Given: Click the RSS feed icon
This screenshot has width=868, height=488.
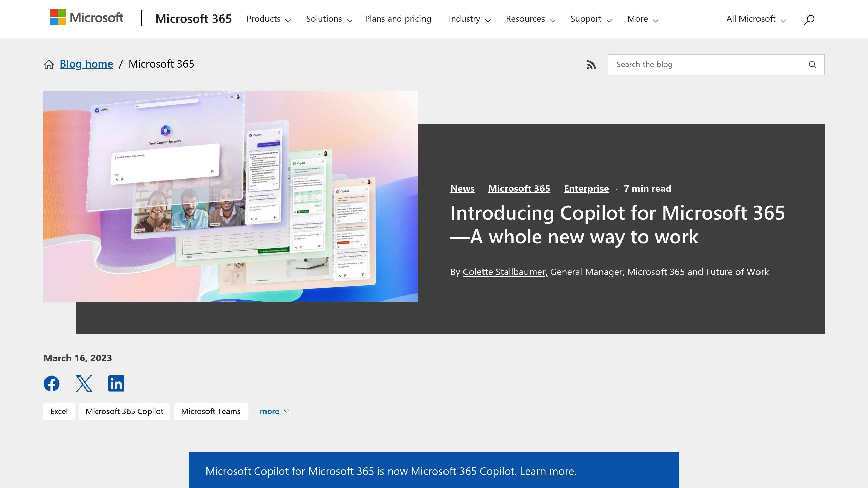Looking at the screenshot, I should tap(591, 64).
